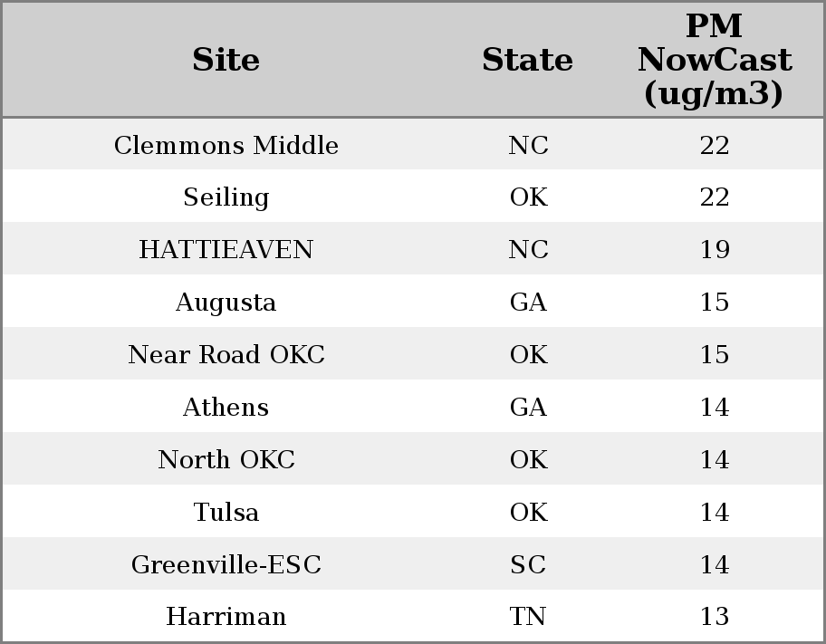The height and width of the screenshot is (644, 826).
Task: Click the North OKC site name
Action: [x=226, y=460]
